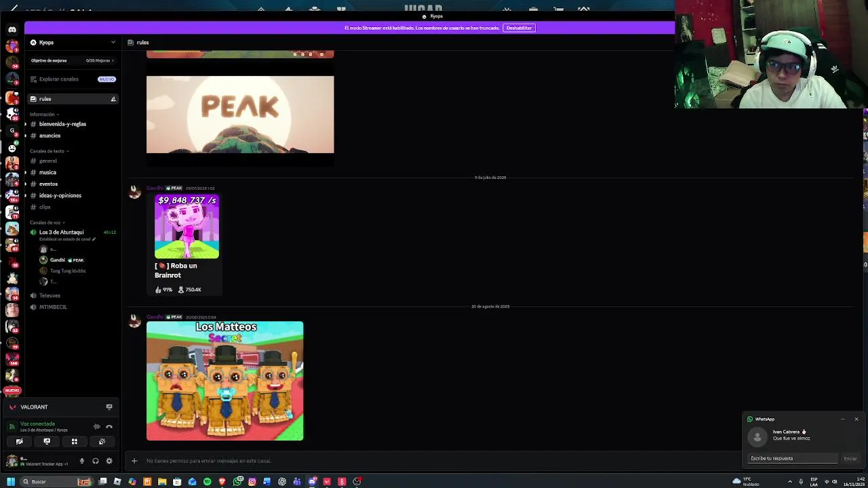This screenshot has width=868, height=488.
Task: Open Microsoft Teams from taskbar
Action: [297, 482]
